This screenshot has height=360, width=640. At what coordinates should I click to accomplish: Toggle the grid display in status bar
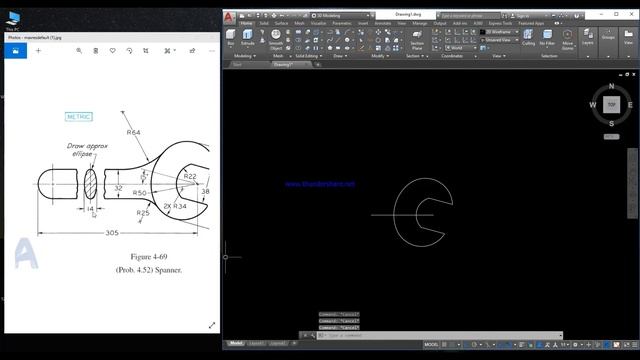point(444,345)
